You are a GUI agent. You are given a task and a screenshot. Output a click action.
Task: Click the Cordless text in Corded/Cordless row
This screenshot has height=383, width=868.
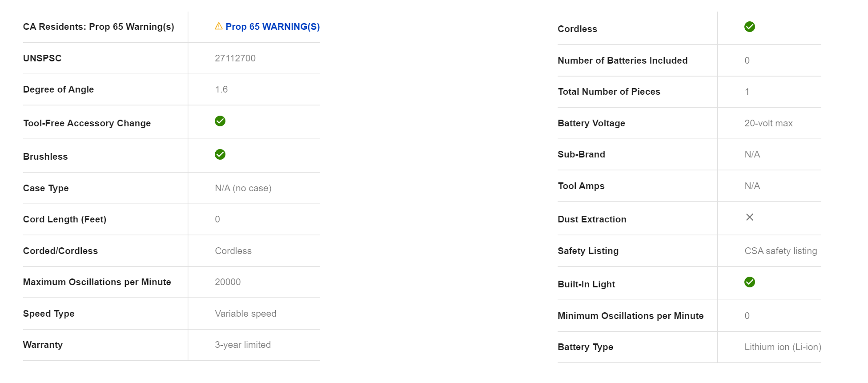pos(233,251)
